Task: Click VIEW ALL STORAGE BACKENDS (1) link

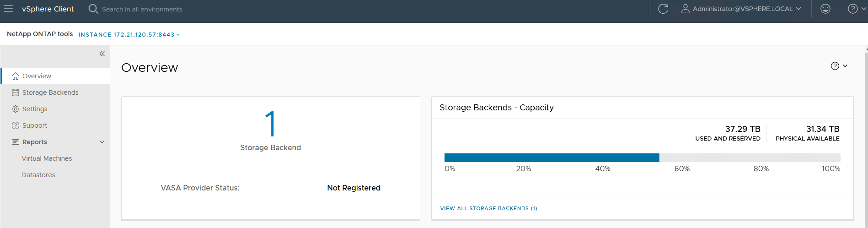Action: (488, 208)
